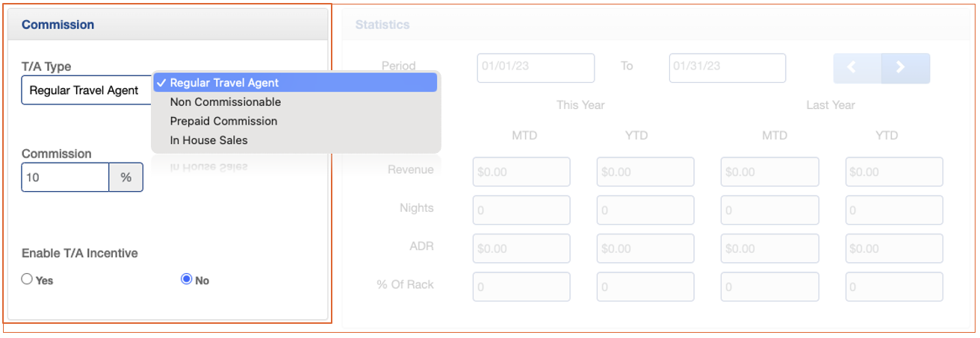Click the Commission panel header

tap(167, 25)
